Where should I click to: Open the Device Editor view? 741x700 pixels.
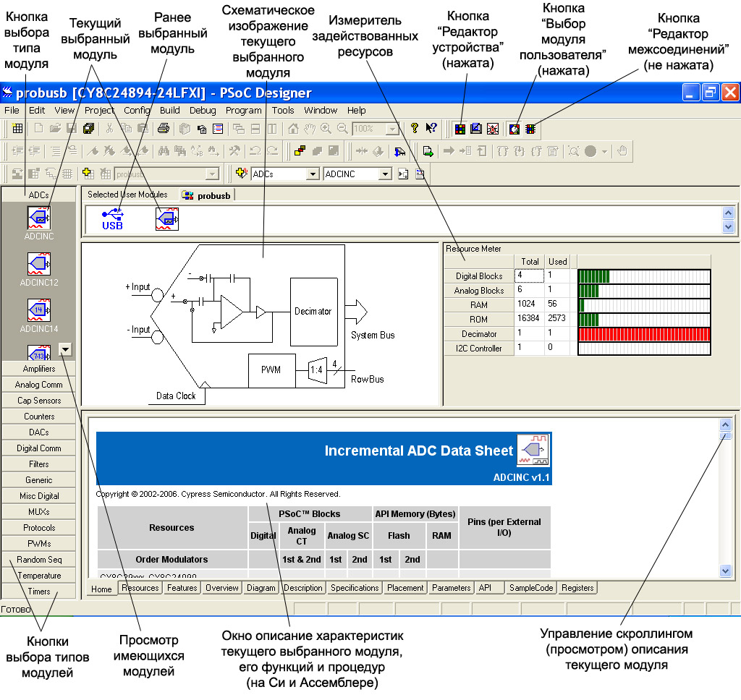(460, 129)
